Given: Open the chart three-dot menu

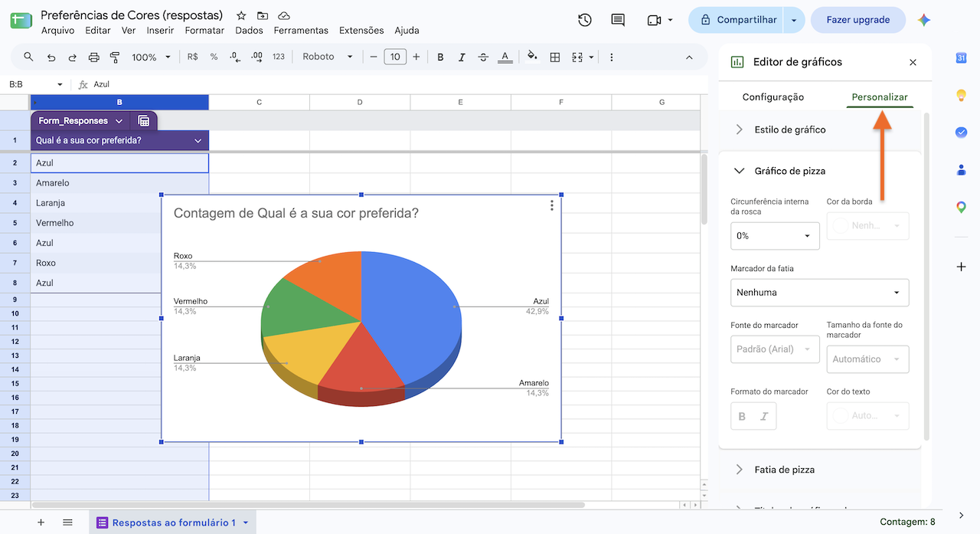Looking at the screenshot, I should point(552,205).
